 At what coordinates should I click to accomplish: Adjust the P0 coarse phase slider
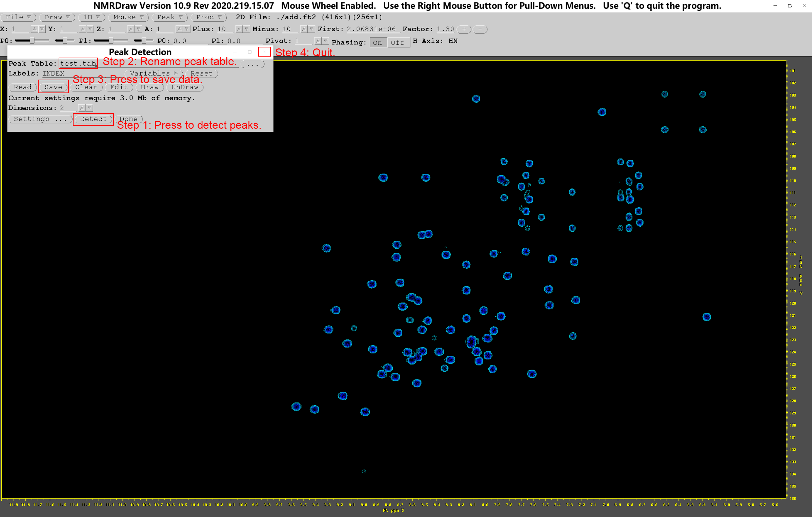[x=32, y=41]
